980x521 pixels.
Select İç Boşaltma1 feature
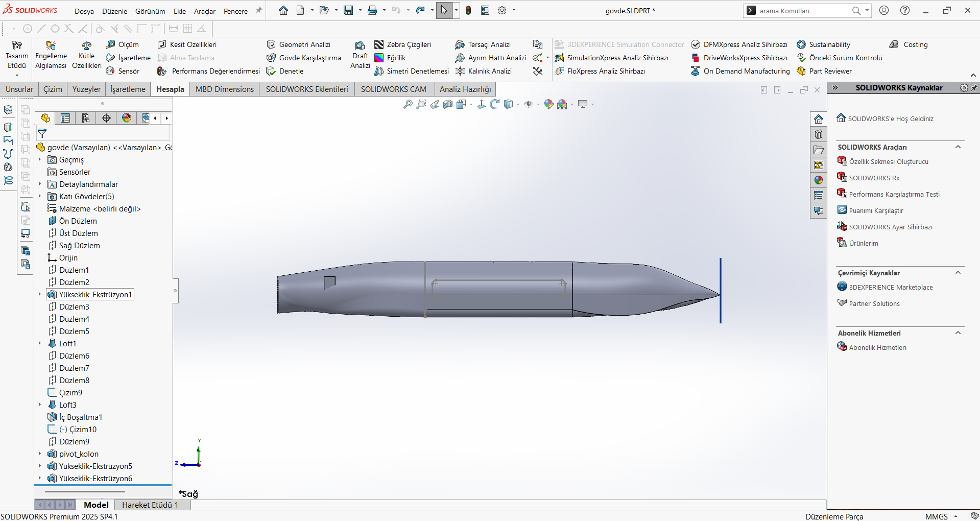pyautogui.click(x=80, y=417)
